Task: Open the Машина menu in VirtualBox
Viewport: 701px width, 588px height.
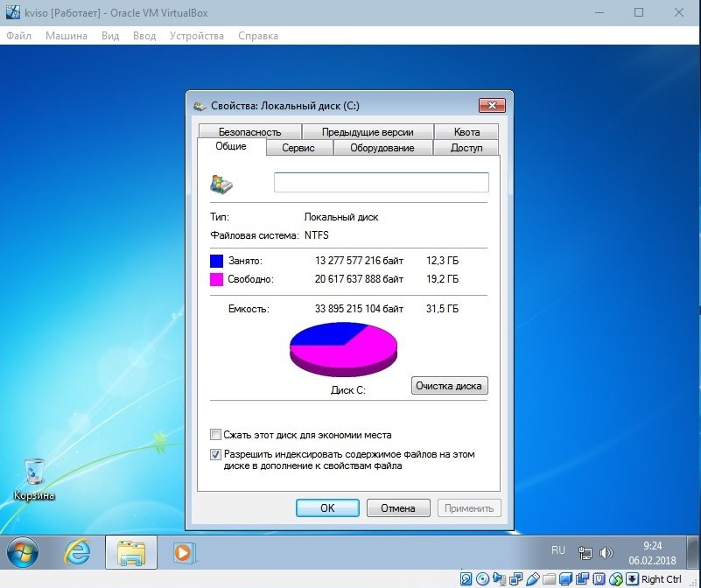Action: [67, 36]
